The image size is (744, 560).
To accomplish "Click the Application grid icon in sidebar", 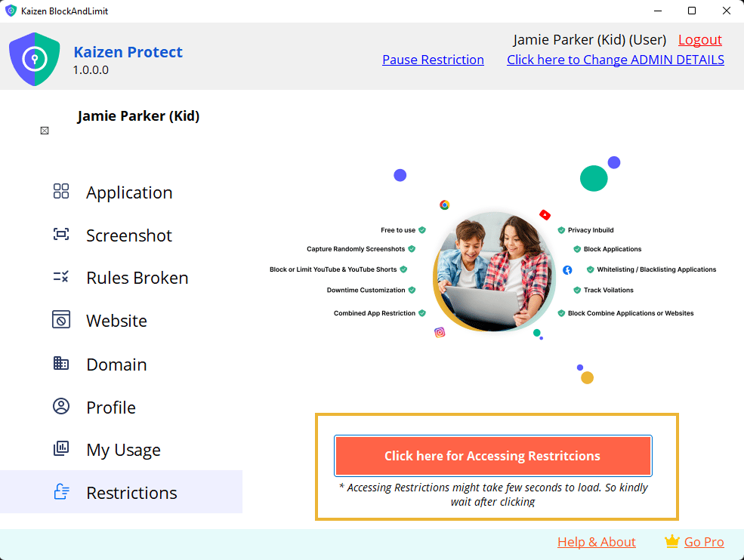I will (x=61, y=192).
